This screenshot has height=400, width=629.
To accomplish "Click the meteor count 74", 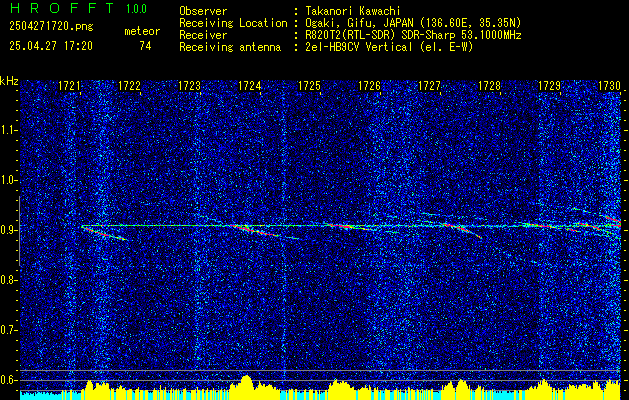I will click(145, 46).
